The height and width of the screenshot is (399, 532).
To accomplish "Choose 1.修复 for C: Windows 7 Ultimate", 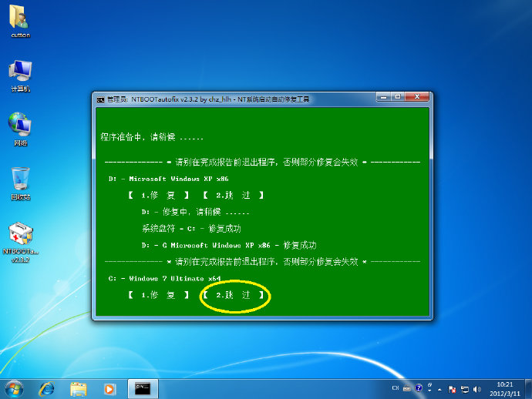I will pyautogui.click(x=159, y=295).
